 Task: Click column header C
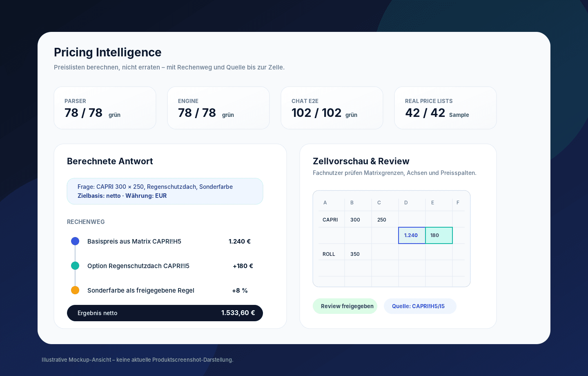point(379,203)
